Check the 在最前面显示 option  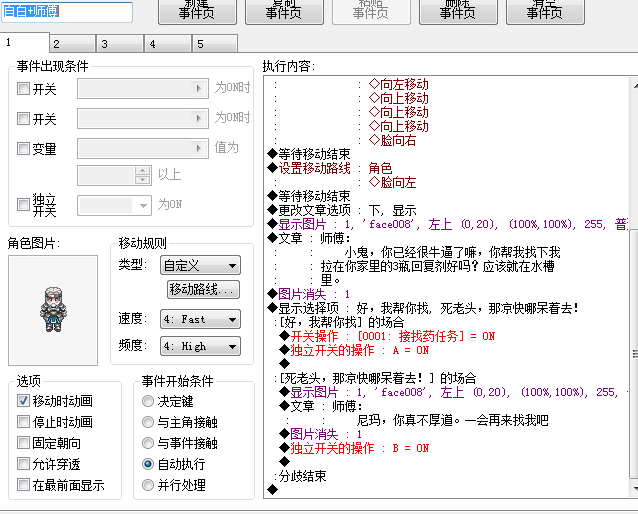[23, 485]
